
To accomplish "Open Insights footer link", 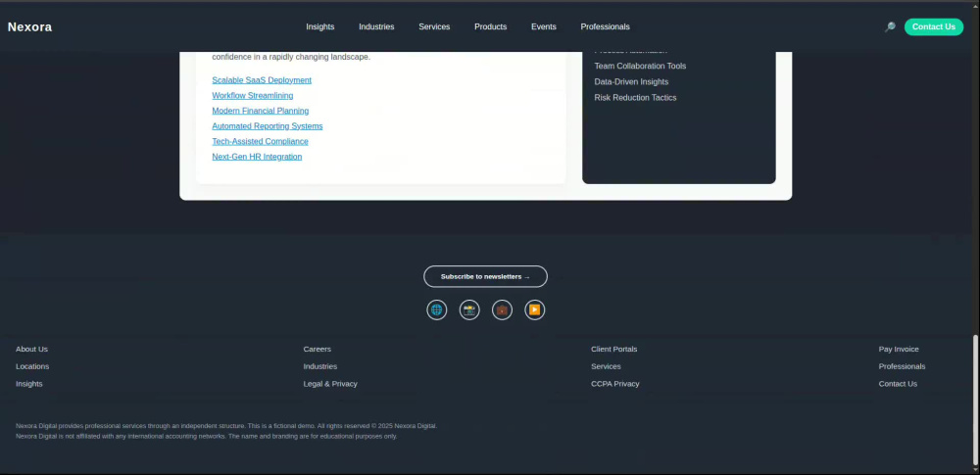I will click(29, 384).
